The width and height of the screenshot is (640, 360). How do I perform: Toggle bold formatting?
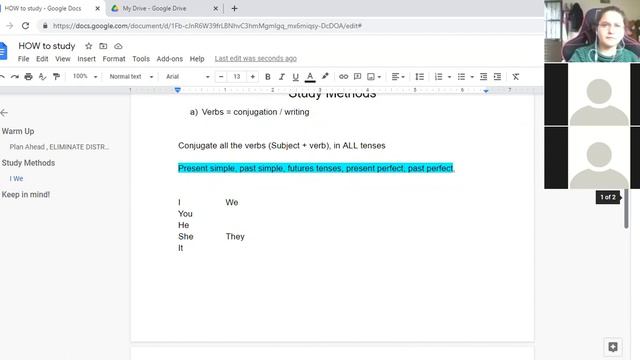click(x=268, y=77)
